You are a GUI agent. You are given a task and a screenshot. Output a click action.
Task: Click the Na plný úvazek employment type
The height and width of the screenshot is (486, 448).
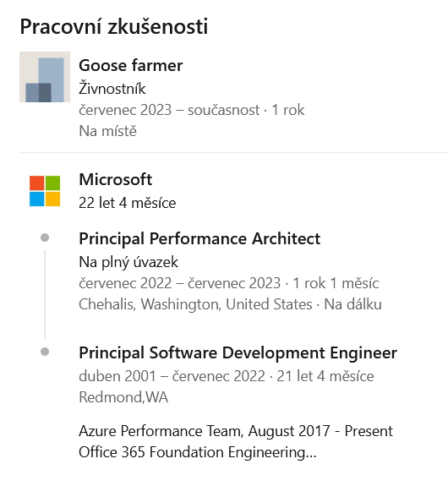click(x=128, y=262)
